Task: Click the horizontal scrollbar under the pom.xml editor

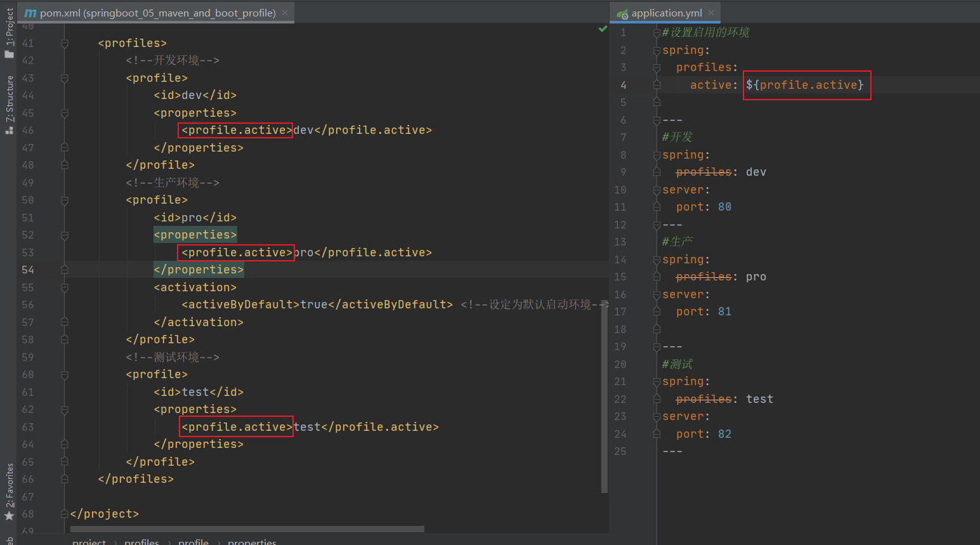Action: (247, 529)
